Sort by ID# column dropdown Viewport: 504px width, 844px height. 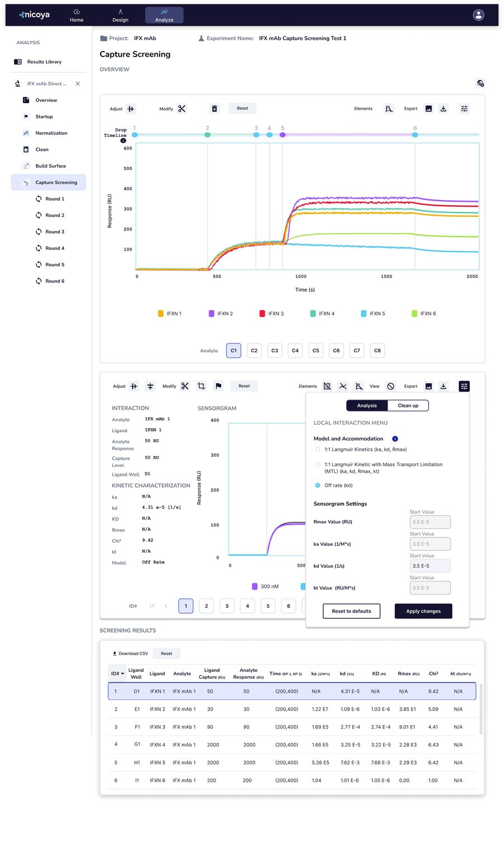pyautogui.click(x=118, y=674)
